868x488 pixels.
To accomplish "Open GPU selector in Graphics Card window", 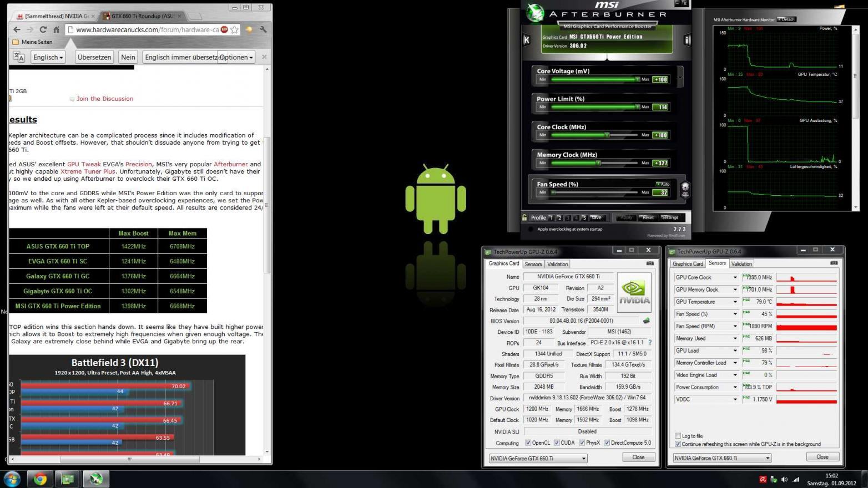I will tap(538, 459).
